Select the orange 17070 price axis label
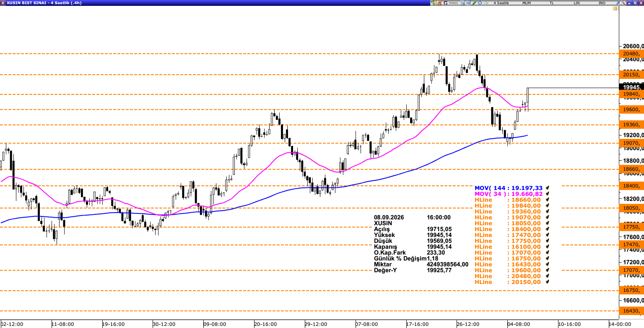This screenshot has height=328, width=644. pos(631,271)
